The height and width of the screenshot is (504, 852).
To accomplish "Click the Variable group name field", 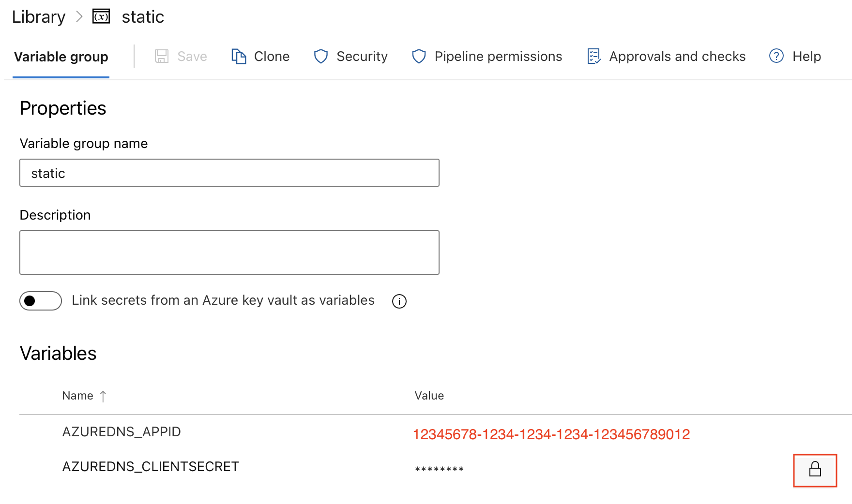I will pos(229,173).
